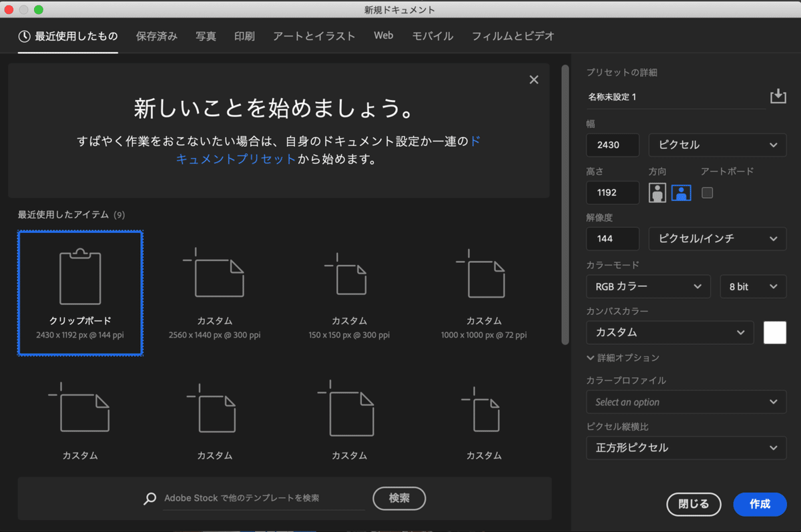Select the portrait orientation icon
Image resolution: width=801 pixels, height=532 pixels.
click(657, 192)
